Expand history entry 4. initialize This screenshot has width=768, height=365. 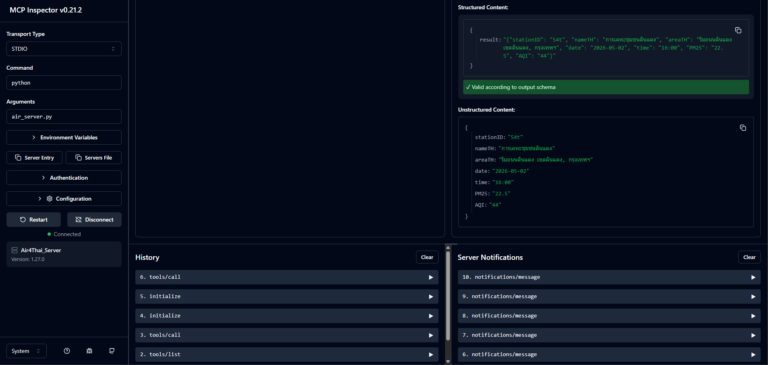pos(287,316)
